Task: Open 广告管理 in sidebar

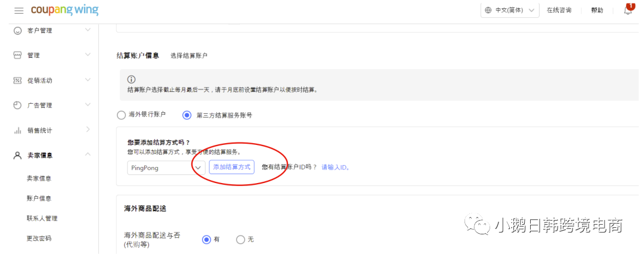Action: [40, 105]
